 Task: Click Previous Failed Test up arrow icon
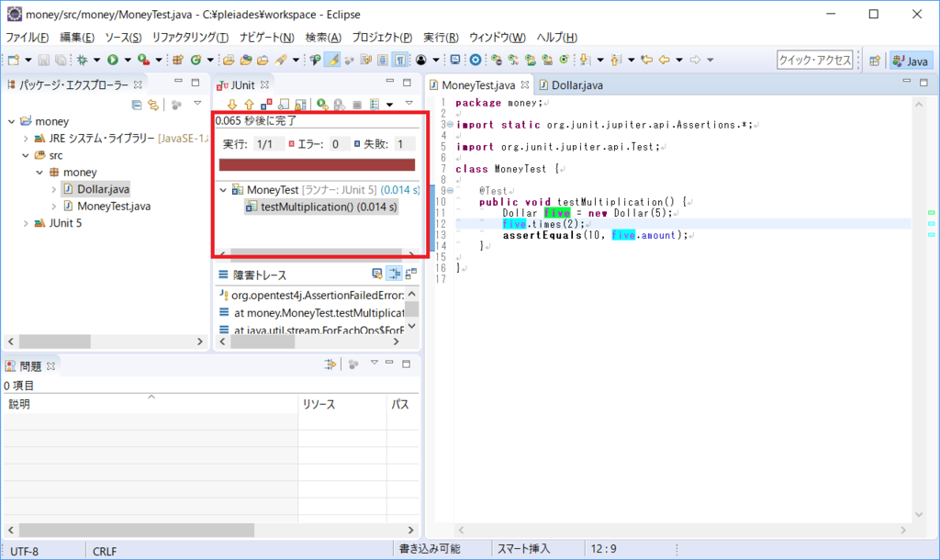coord(250,105)
